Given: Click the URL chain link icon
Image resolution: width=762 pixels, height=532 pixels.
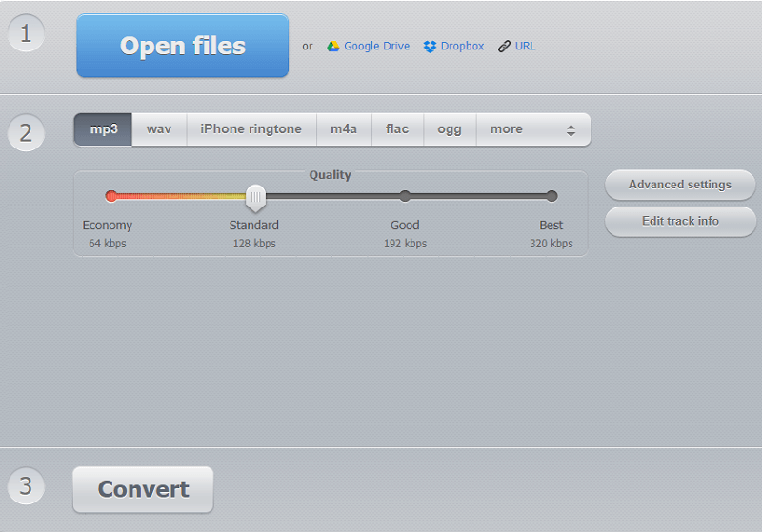Looking at the screenshot, I should coord(504,46).
